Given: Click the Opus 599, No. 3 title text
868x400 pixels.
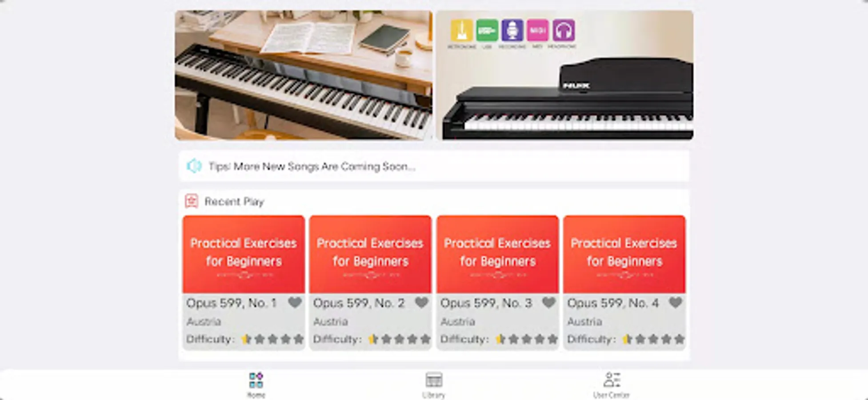Looking at the screenshot, I should 486,303.
